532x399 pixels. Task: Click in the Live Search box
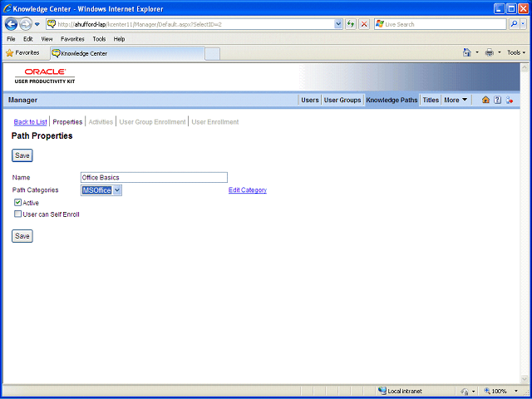441,24
